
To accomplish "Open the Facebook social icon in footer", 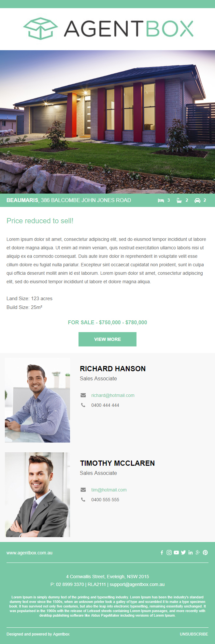I will tap(162, 552).
